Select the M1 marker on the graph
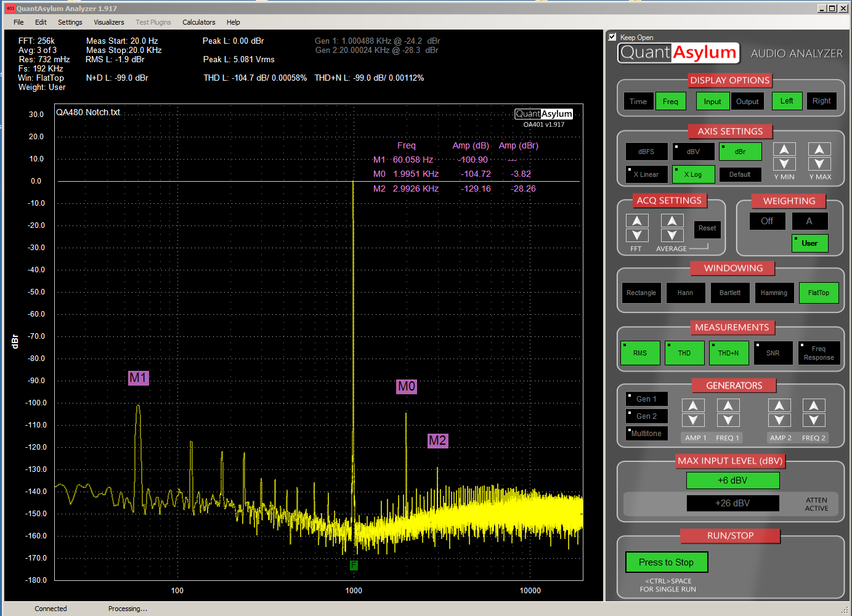The width and height of the screenshot is (852, 616). 139,378
